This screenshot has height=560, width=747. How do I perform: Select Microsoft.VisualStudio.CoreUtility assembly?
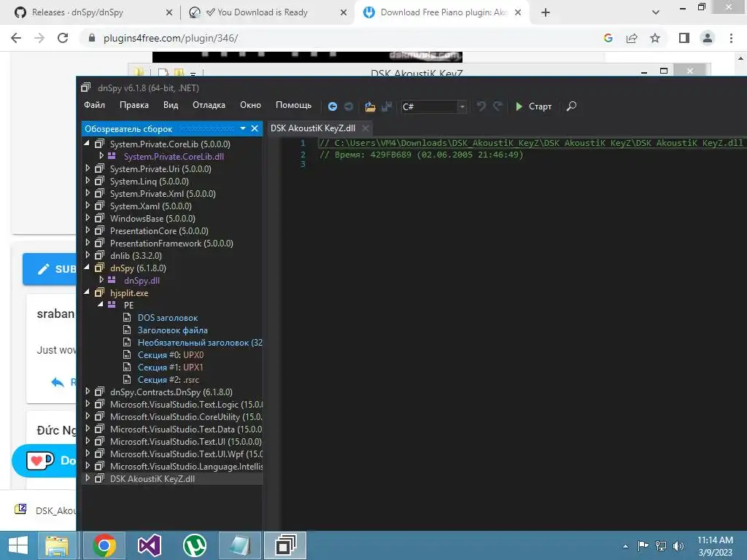(x=186, y=416)
